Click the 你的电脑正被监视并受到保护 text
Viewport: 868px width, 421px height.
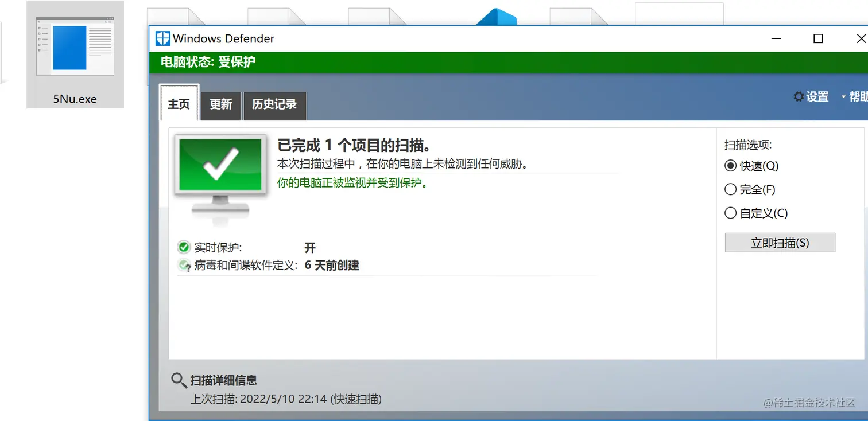pos(353,183)
